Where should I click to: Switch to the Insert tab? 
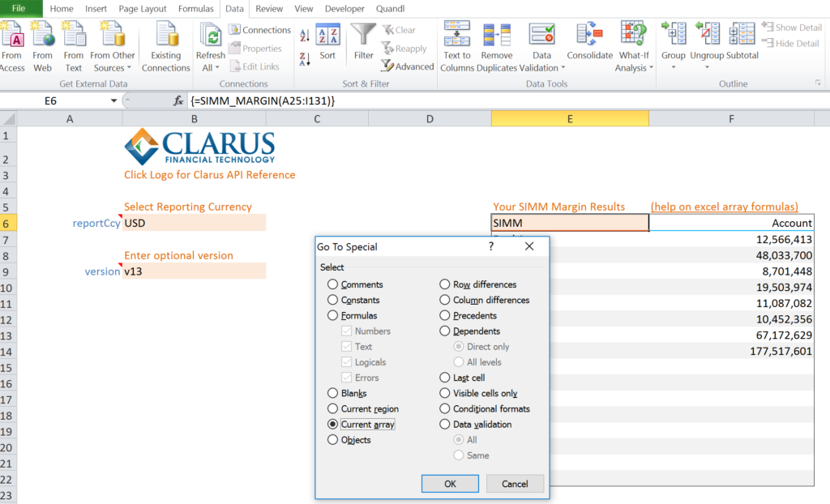point(96,8)
